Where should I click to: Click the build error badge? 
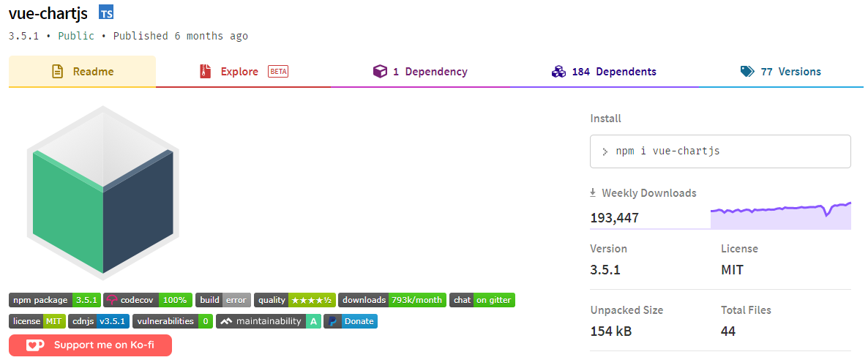coord(223,300)
